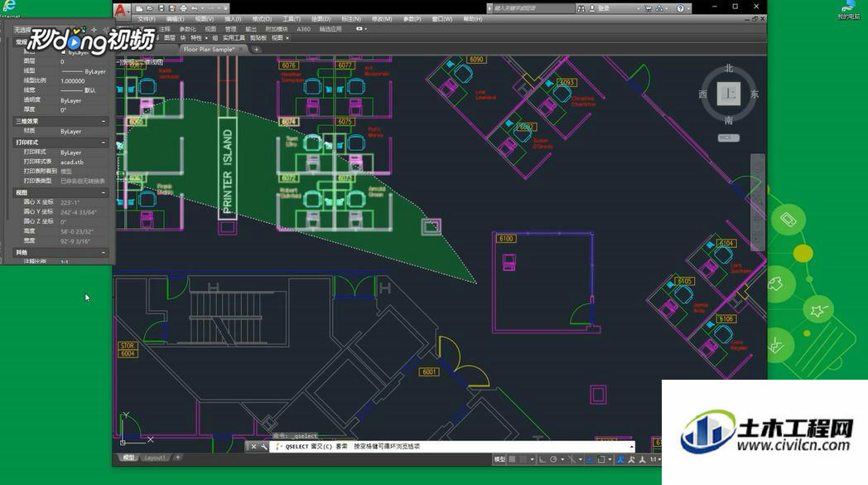The image size is (868, 485).
Task: Click the 线型比例 value 1.000000
Action: tap(73, 81)
